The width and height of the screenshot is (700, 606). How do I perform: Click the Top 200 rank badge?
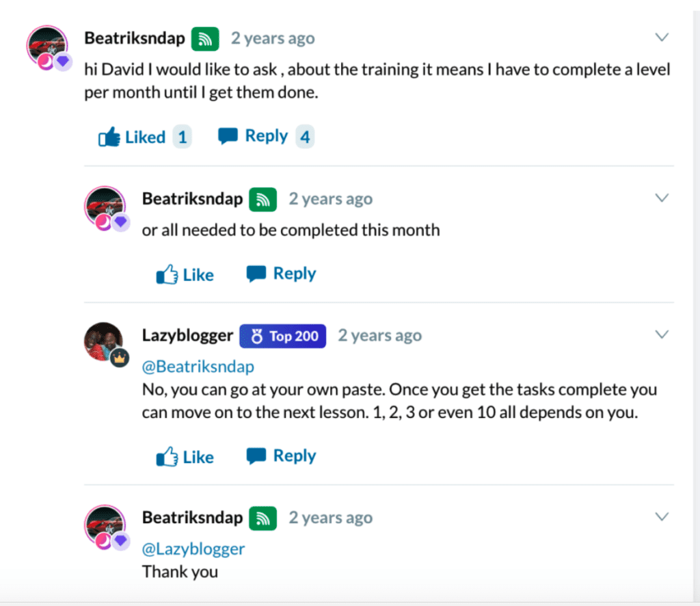pos(282,336)
